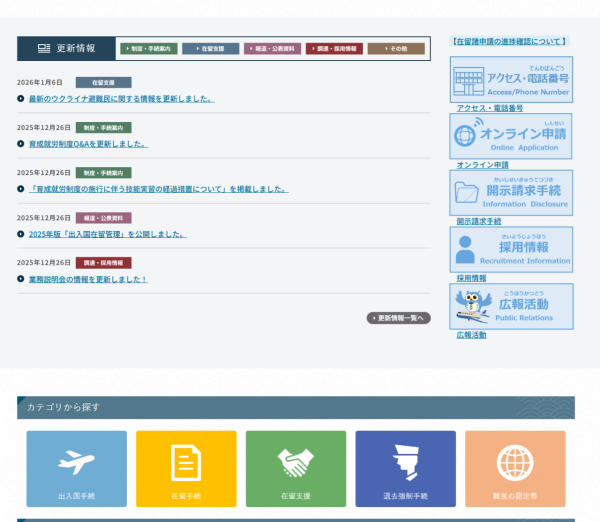Click the 開示請求手続 folder banner

coord(511,193)
